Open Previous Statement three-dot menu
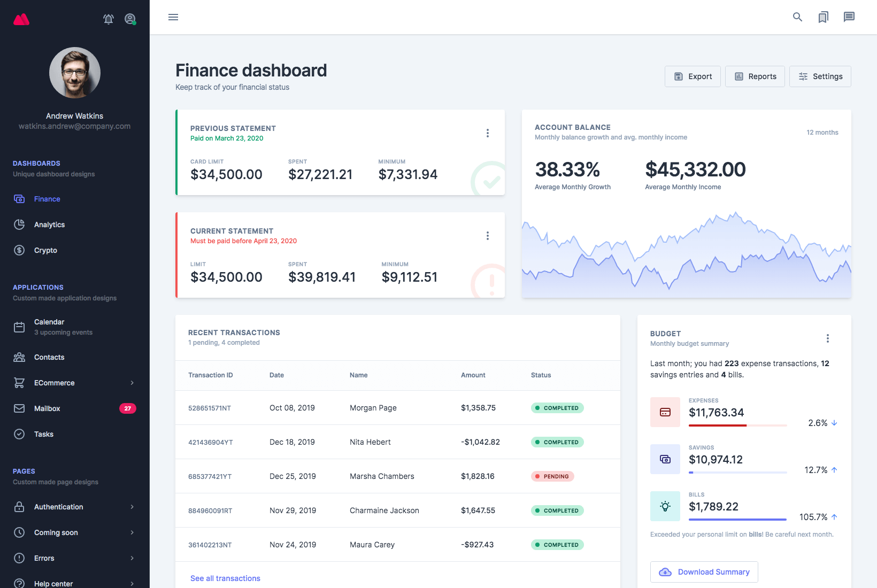The image size is (877, 588). [487, 133]
